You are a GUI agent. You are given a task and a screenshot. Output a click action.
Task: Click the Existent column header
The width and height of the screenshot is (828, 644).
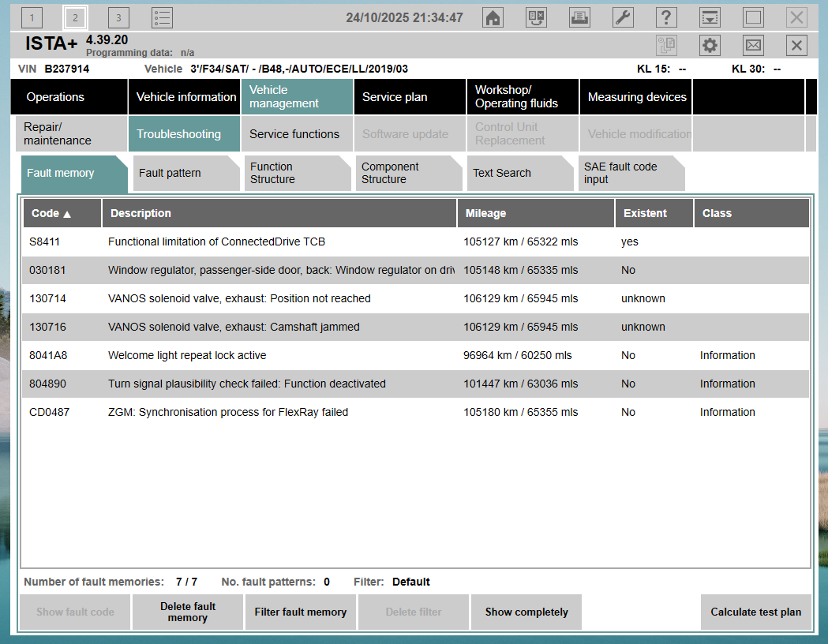point(654,213)
